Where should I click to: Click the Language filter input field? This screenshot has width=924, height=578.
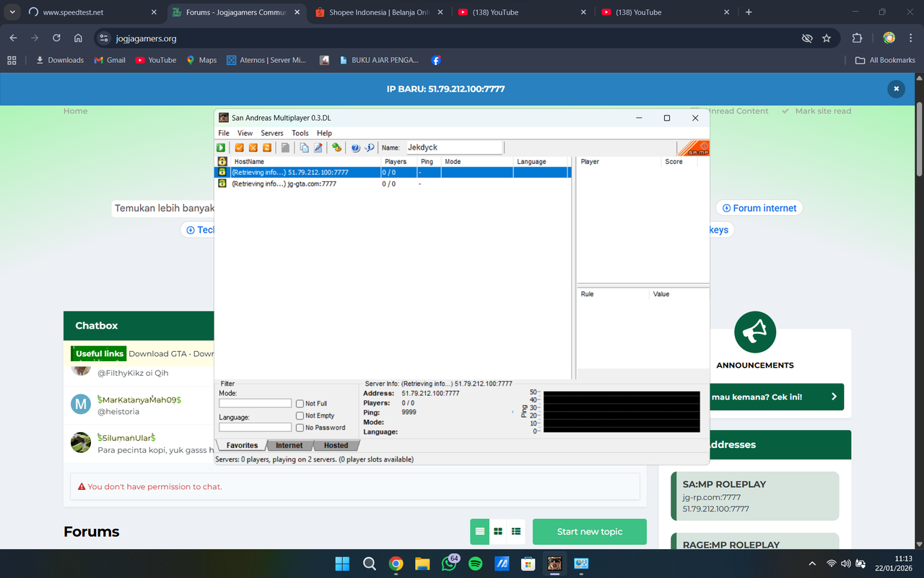(256, 427)
